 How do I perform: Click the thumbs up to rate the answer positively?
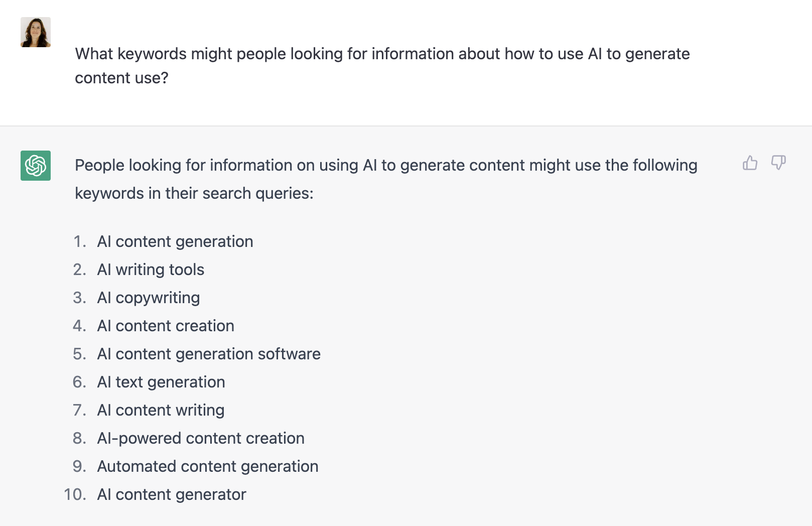click(x=750, y=163)
